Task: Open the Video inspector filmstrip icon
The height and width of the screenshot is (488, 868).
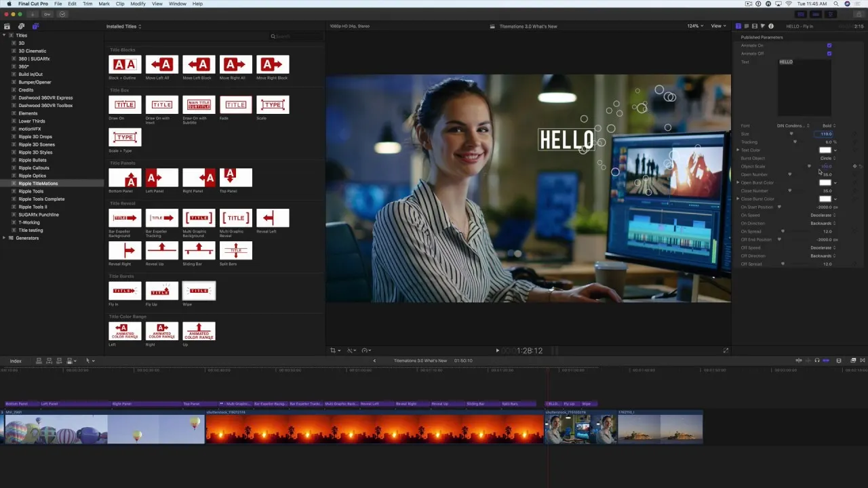Action: (x=755, y=26)
